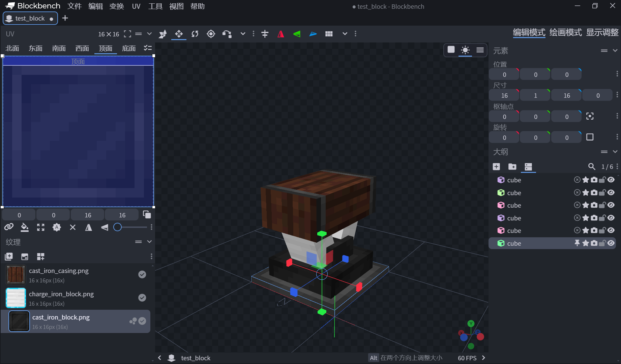
Task: Open the transform tools dropdown chevron
Action: [x=243, y=34]
